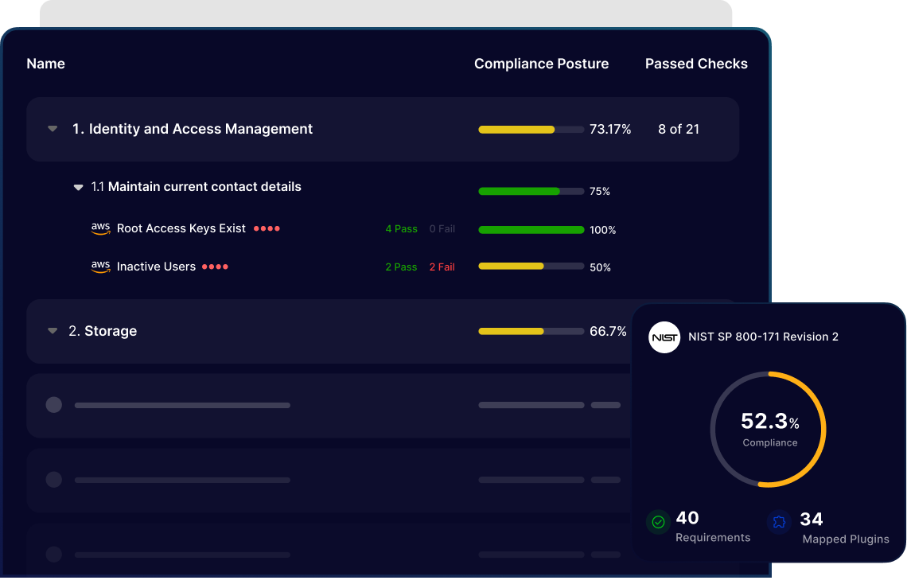Click the NIST logo icon
Image resolution: width=907 pixels, height=588 pixels.
point(664,337)
